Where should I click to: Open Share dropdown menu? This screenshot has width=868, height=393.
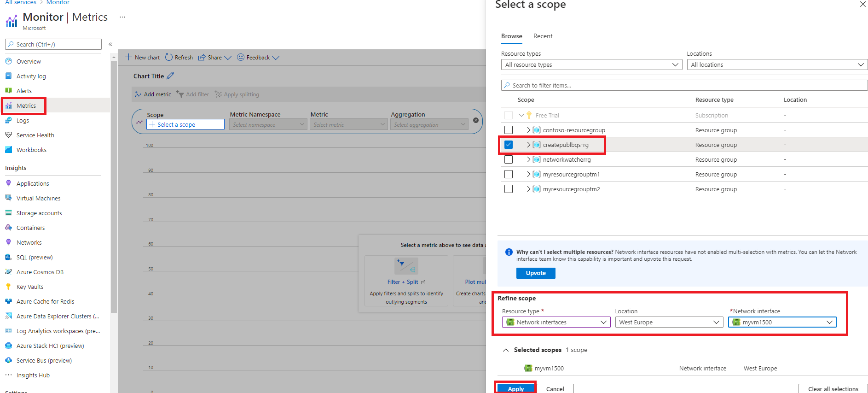214,58
